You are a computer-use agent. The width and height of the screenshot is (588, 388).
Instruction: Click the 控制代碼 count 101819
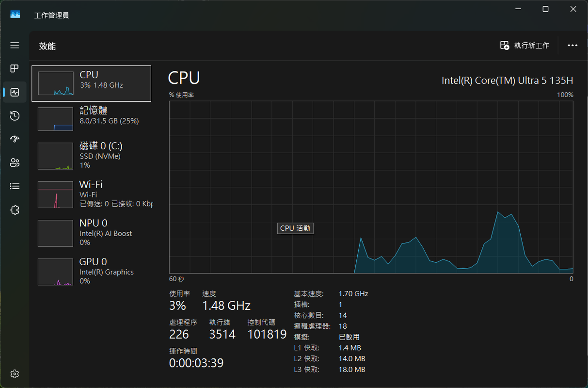(x=267, y=334)
